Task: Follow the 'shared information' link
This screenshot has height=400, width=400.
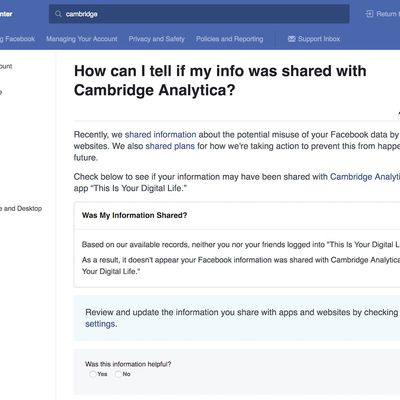Action: click(x=160, y=135)
